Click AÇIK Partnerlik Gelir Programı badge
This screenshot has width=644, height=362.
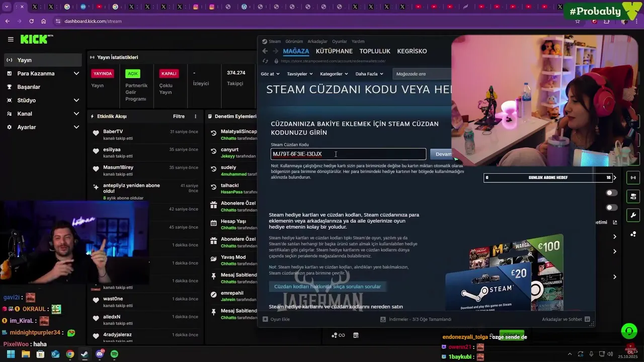click(133, 73)
